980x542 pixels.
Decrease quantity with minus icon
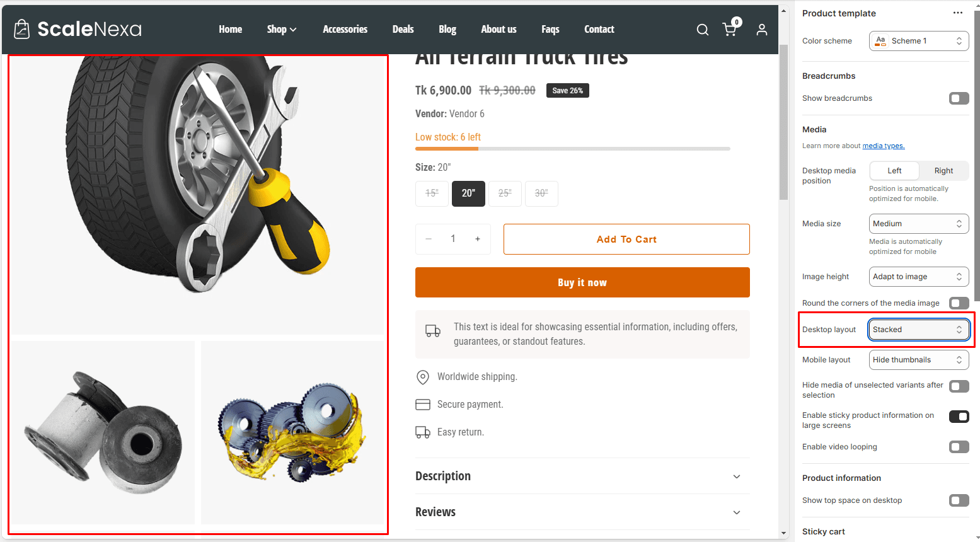pos(429,239)
